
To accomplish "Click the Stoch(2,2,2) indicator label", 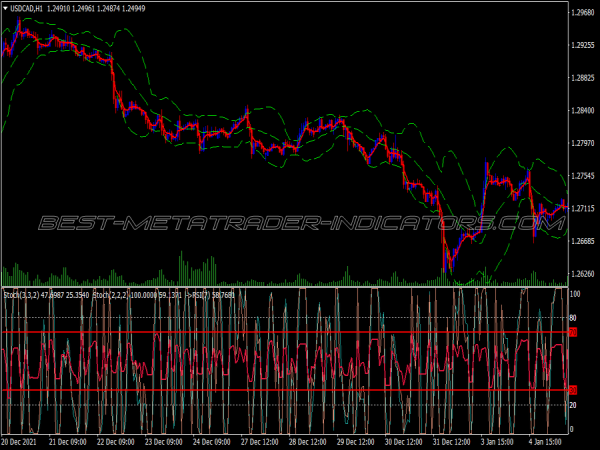I will tap(111, 295).
